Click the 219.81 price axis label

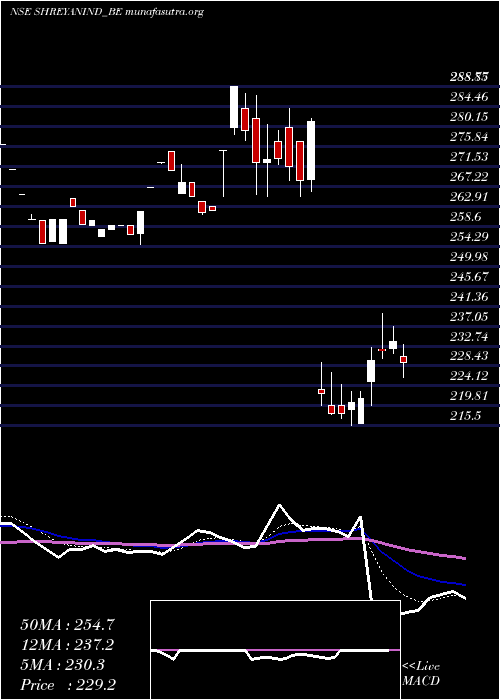(468, 396)
